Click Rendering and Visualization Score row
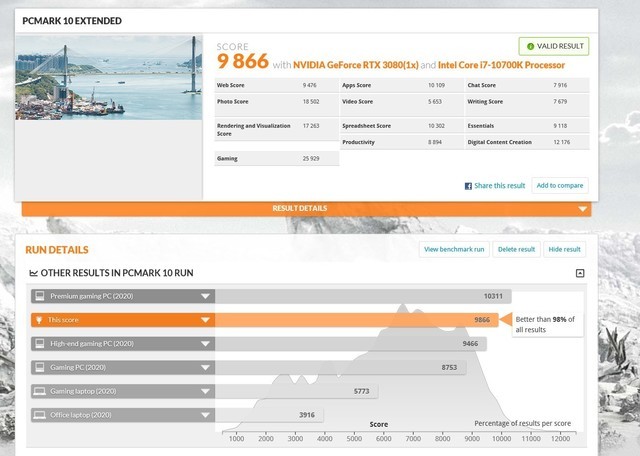 276,129
